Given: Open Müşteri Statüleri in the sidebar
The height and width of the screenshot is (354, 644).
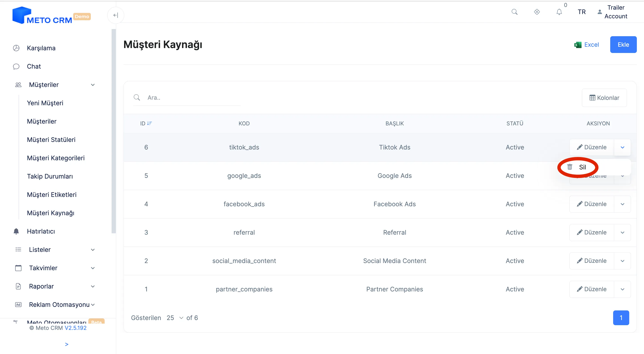Looking at the screenshot, I should click(51, 140).
